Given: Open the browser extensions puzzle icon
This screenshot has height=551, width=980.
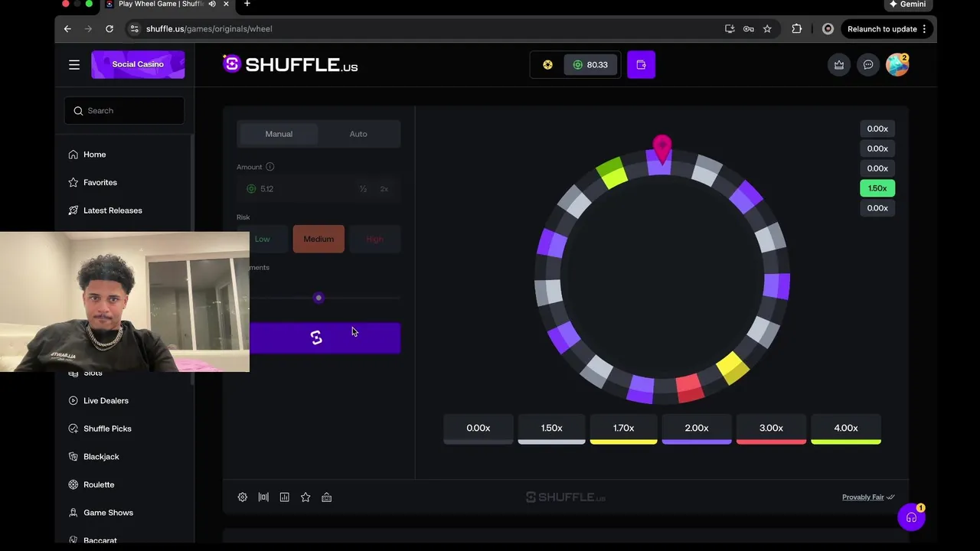Looking at the screenshot, I should 797,29.
